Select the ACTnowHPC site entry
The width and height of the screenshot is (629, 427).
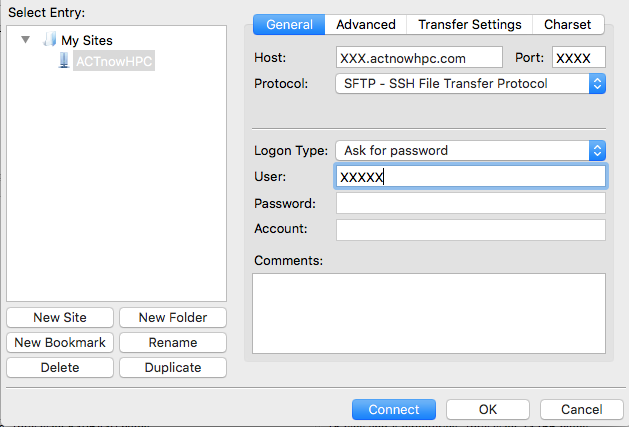click(115, 61)
